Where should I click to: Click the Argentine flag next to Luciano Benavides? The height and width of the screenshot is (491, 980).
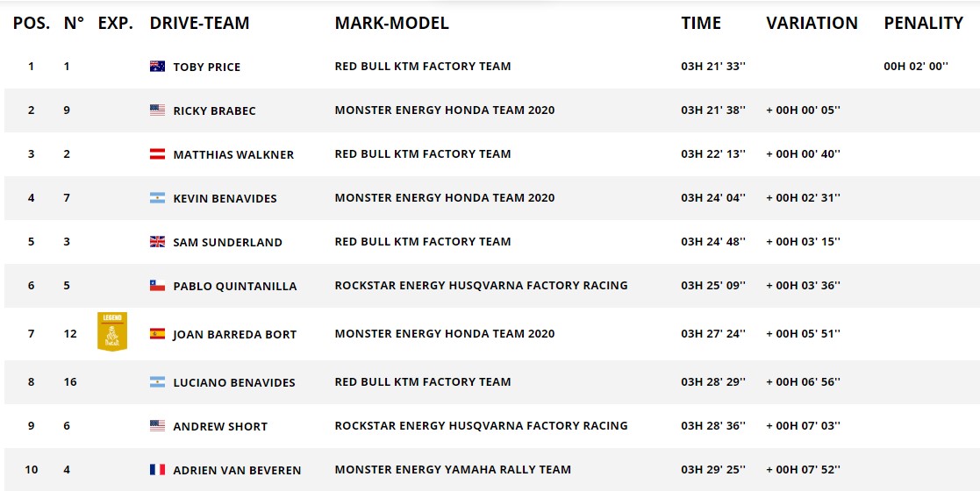click(x=158, y=381)
